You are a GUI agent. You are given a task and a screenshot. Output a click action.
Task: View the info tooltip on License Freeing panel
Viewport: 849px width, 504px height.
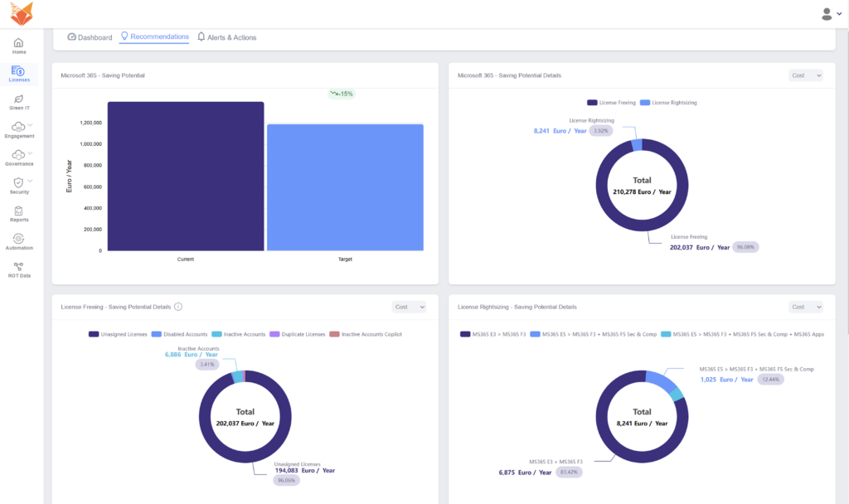pyautogui.click(x=177, y=307)
